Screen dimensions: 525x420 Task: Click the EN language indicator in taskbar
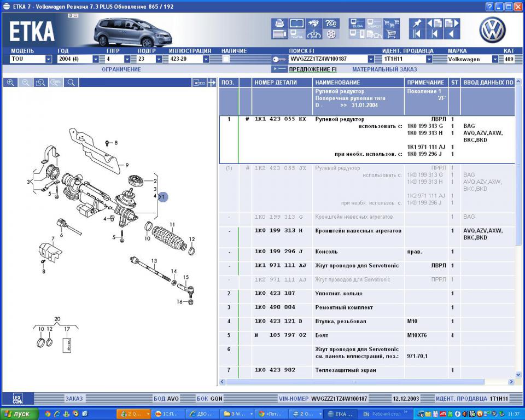[x=366, y=414]
